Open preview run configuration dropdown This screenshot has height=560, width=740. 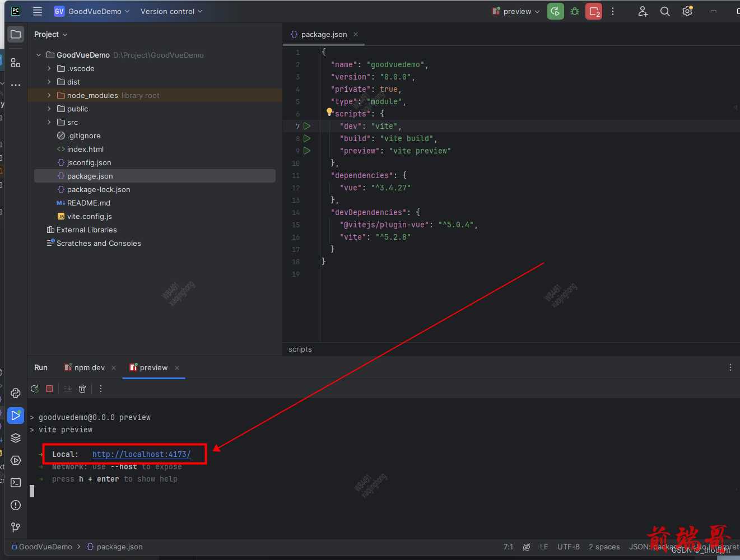coord(515,11)
